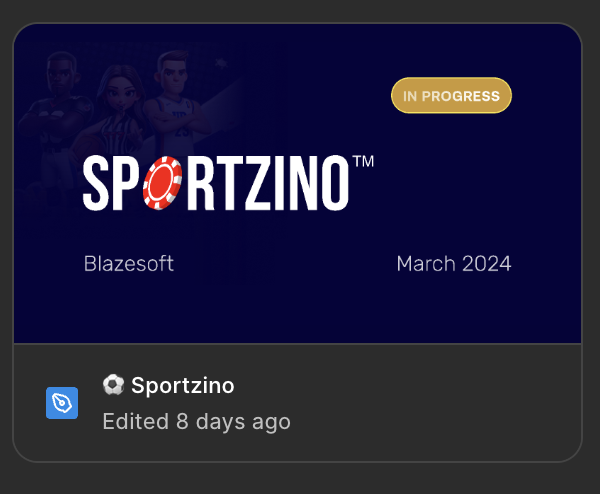Open the Sportzino file title

182,385
